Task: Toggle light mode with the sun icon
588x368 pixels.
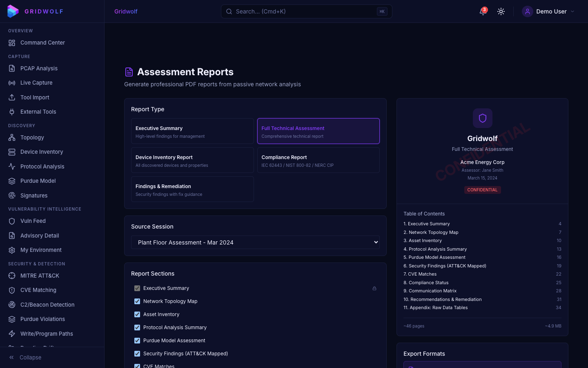Action: 501,11
